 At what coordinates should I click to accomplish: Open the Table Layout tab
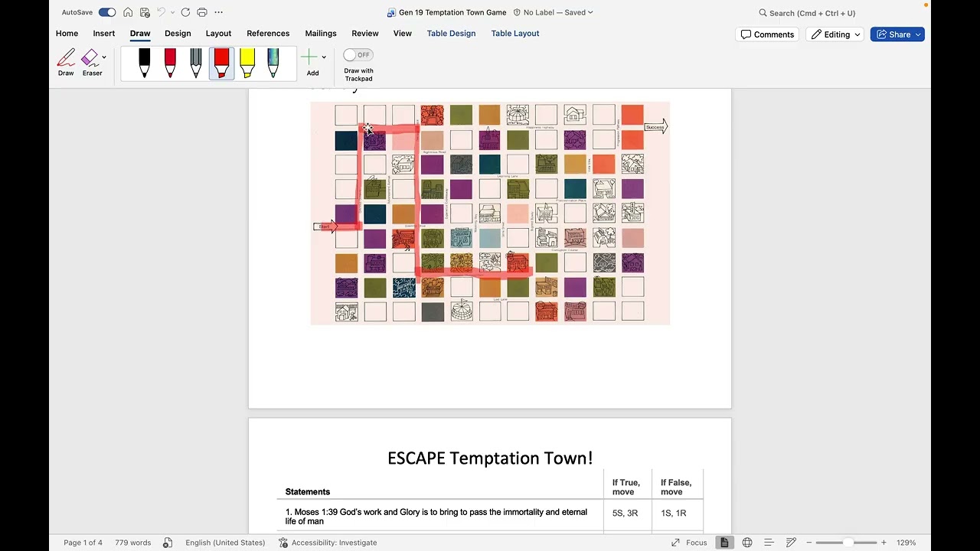click(515, 34)
